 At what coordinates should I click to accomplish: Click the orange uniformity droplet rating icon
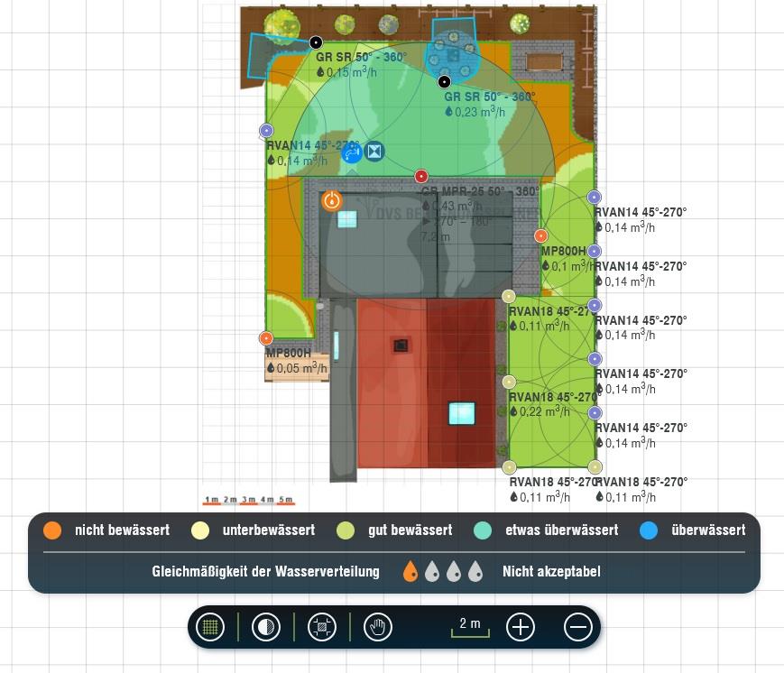tap(410, 572)
